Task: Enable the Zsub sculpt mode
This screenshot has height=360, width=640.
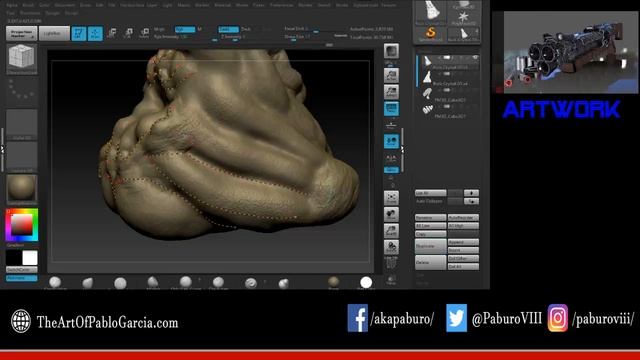Action: (246, 29)
